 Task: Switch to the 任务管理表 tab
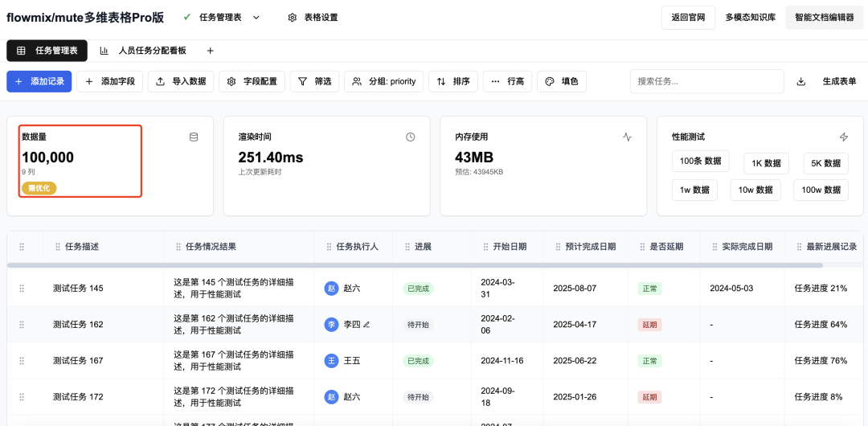click(x=47, y=51)
